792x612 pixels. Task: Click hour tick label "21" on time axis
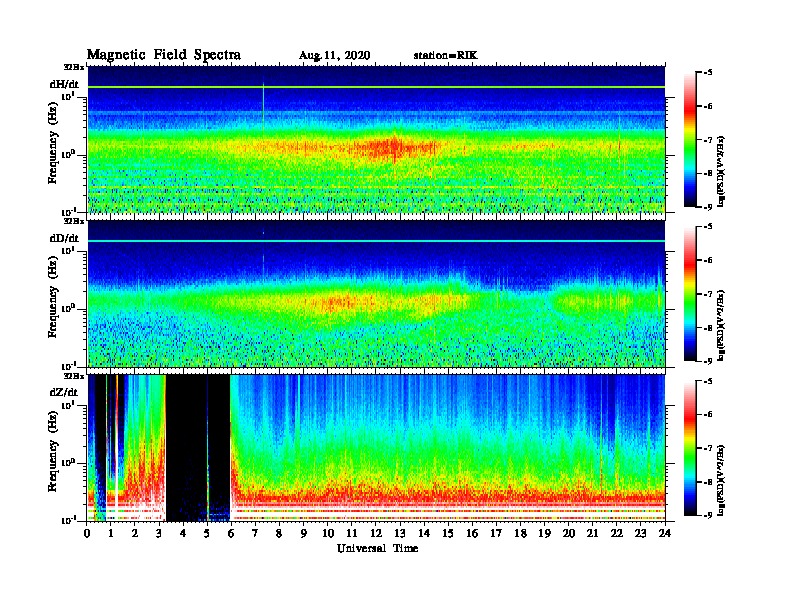tap(592, 534)
